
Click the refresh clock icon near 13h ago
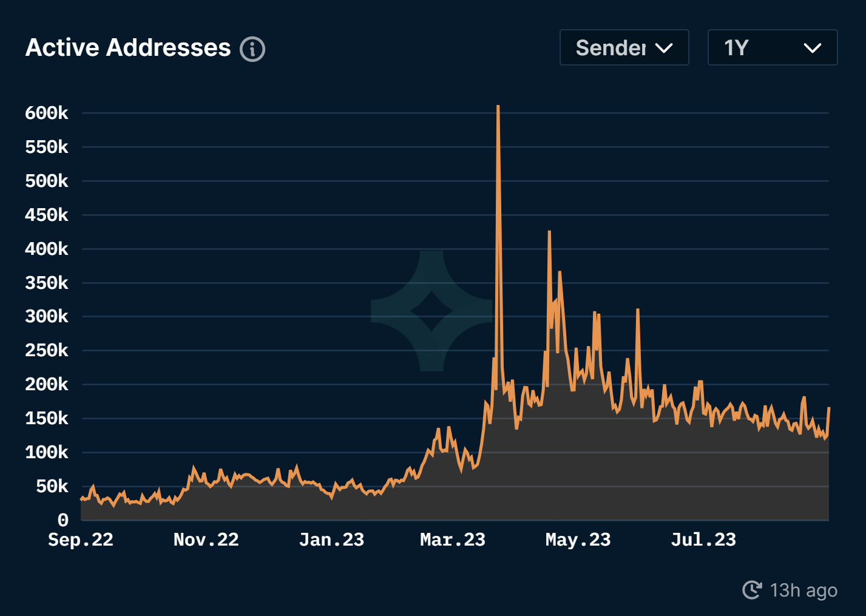point(752,590)
